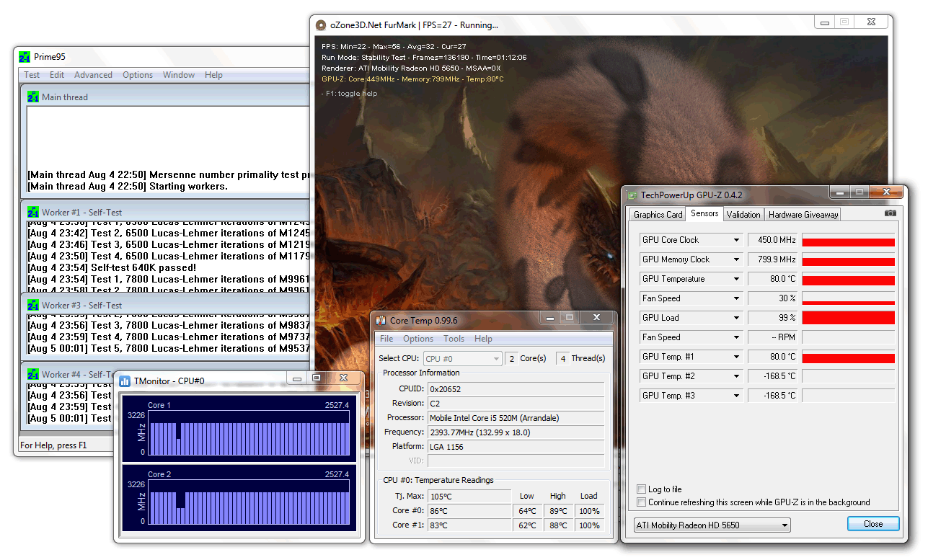
Task: Click the Core Temp thermometer title icon
Action: click(381, 320)
